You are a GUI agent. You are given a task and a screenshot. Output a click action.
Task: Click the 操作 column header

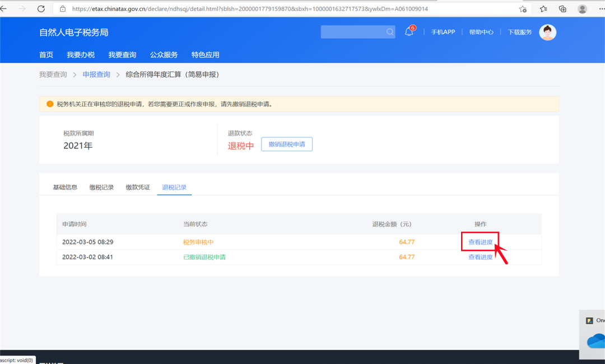(481, 224)
